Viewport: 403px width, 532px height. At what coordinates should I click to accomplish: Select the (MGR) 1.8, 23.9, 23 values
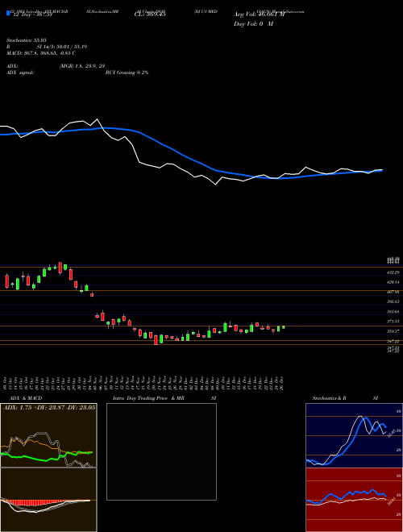pyautogui.click(x=82, y=66)
